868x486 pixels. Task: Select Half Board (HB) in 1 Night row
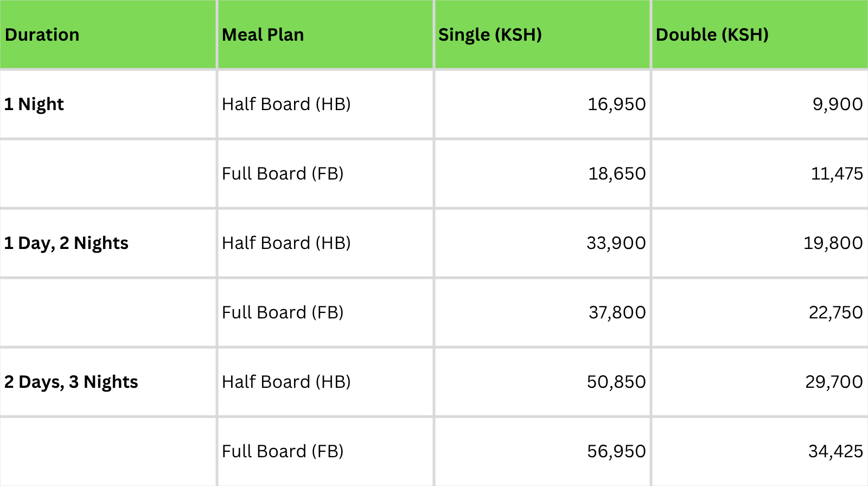point(286,104)
